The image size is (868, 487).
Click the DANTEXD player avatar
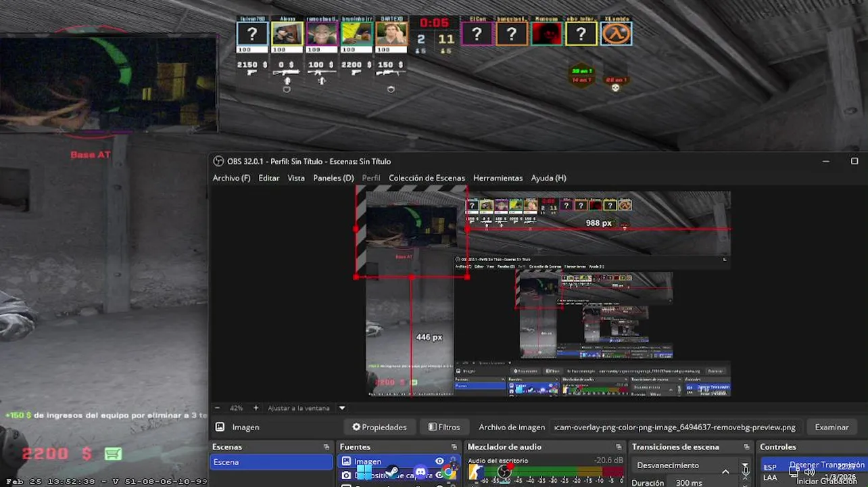point(391,33)
